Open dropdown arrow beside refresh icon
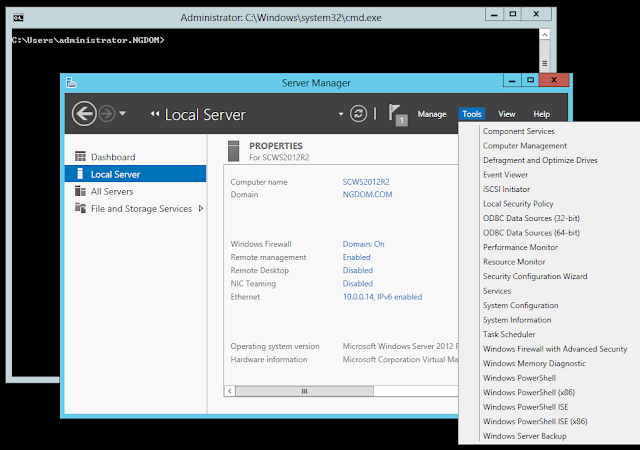 click(x=341, y=114)
